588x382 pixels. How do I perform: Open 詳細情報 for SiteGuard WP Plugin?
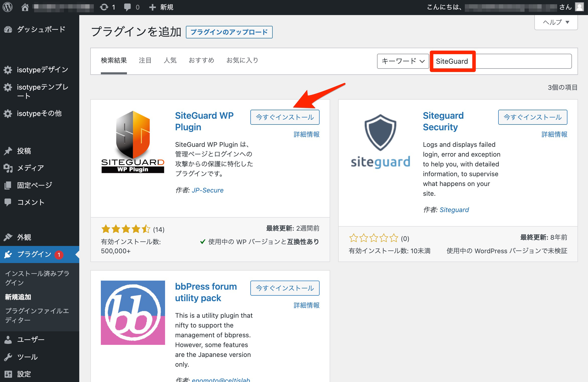307,135
